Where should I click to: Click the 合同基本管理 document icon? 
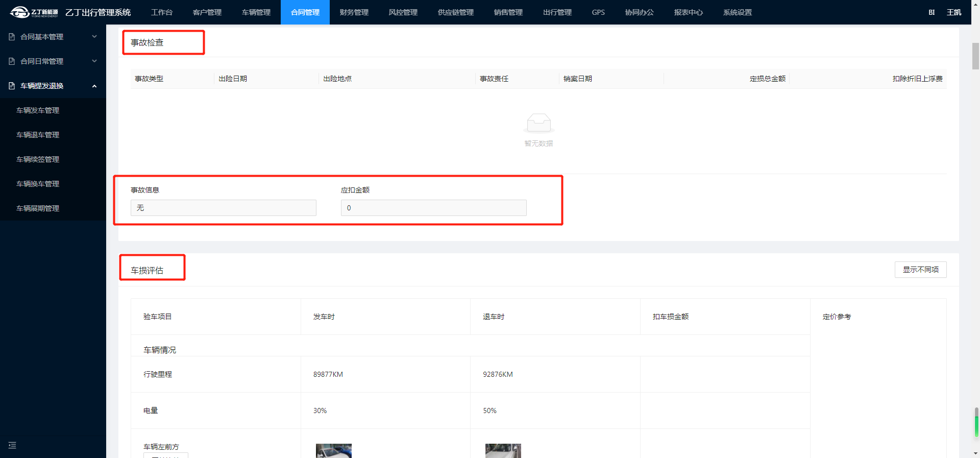[x=12, y=37]
